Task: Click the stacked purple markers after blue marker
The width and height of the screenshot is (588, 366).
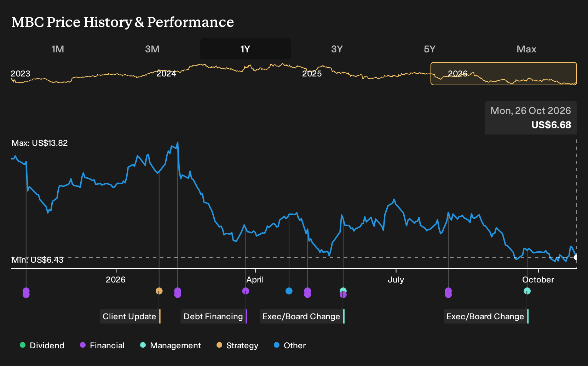Action: coord(307,293)
